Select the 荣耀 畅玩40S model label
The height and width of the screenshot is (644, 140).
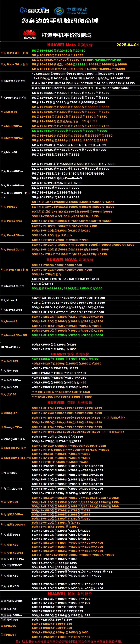(x=9, y=619)
